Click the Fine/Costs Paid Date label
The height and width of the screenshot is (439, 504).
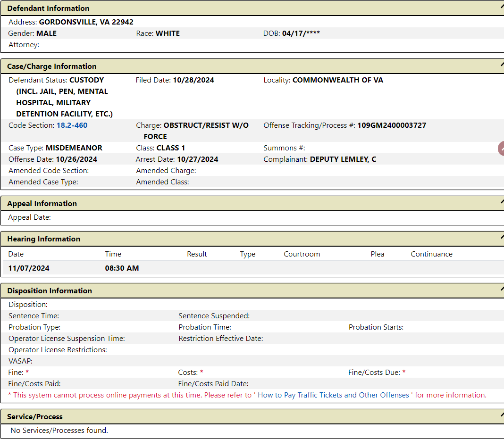coord(213,384)
